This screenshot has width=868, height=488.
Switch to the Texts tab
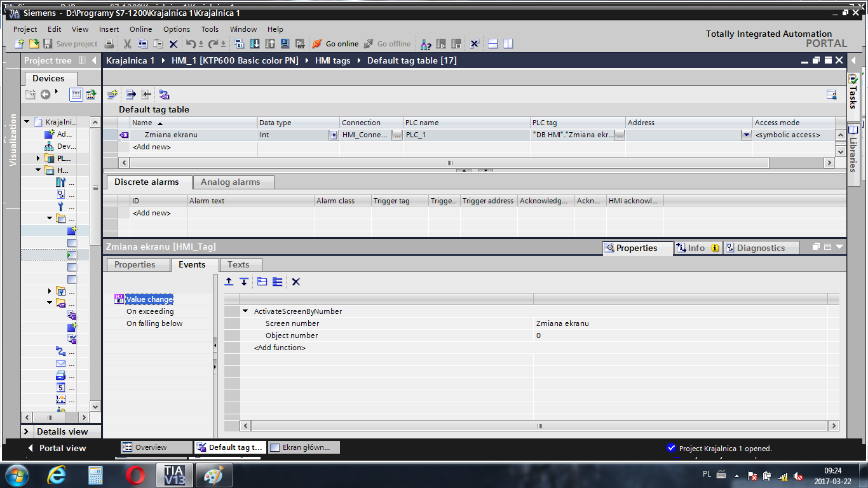coord(240,265)
